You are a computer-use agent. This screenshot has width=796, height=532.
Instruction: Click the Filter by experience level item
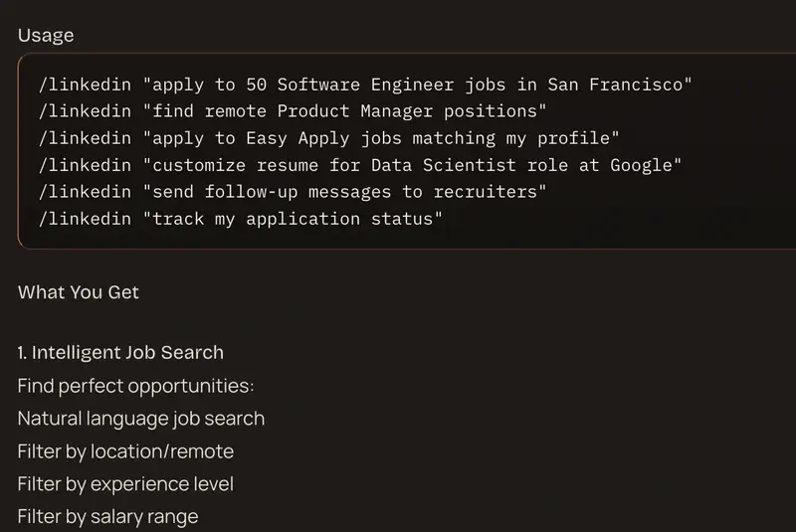125,484
